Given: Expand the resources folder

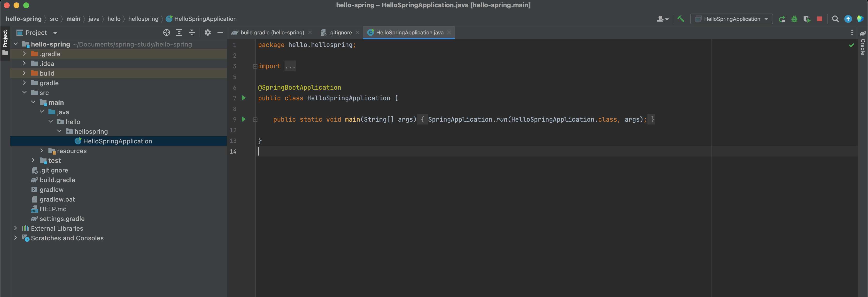Looking at the screenshot, I should (x=41, y=151).
